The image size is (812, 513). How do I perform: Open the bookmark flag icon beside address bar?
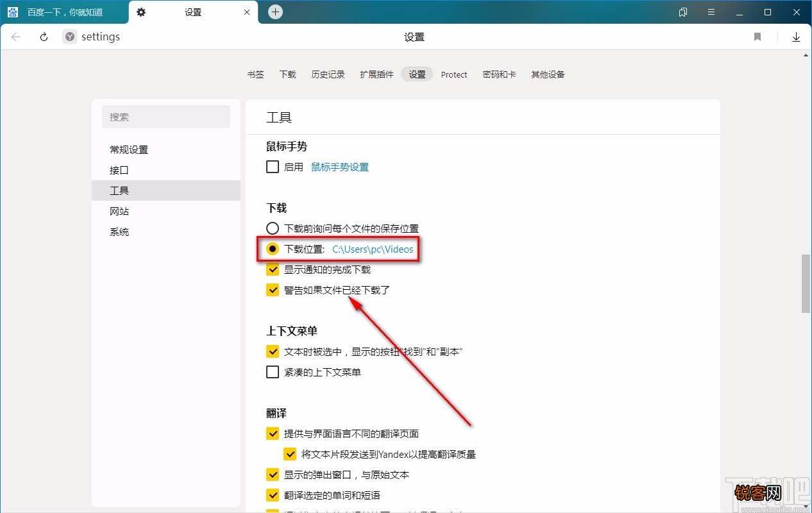pos(757,37)
